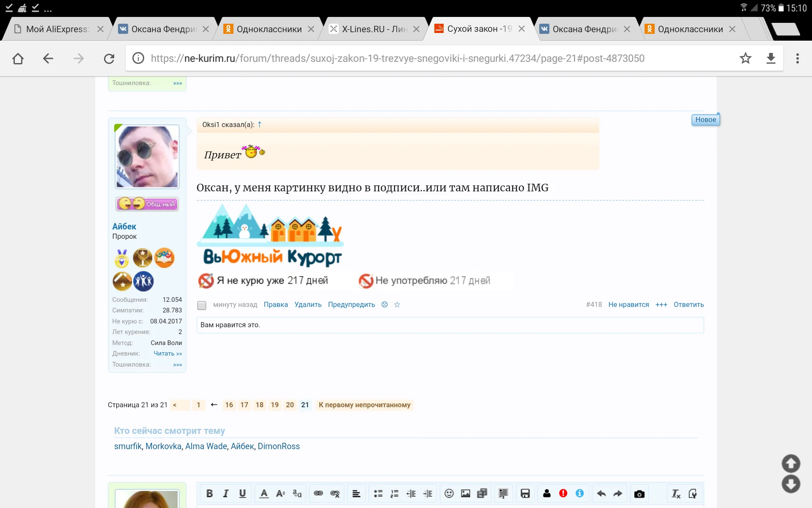Click the sad-face report icon under post #418
The height and width of the screenshot is (508, 812).
[384, 304]
